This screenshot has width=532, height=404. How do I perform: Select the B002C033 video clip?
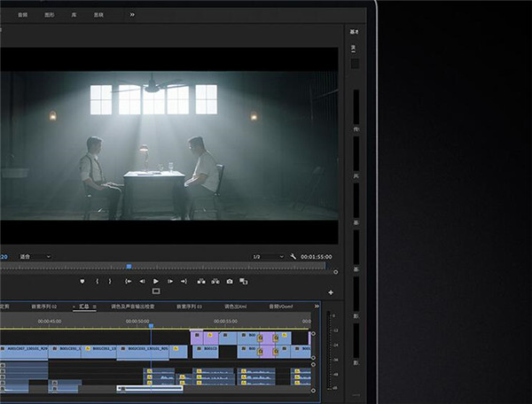[143, 352]
